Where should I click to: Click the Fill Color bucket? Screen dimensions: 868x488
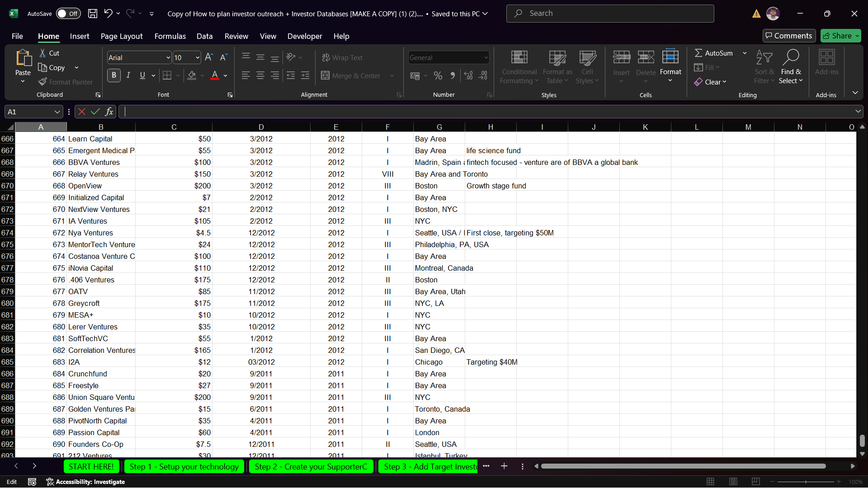coord(192,75)
